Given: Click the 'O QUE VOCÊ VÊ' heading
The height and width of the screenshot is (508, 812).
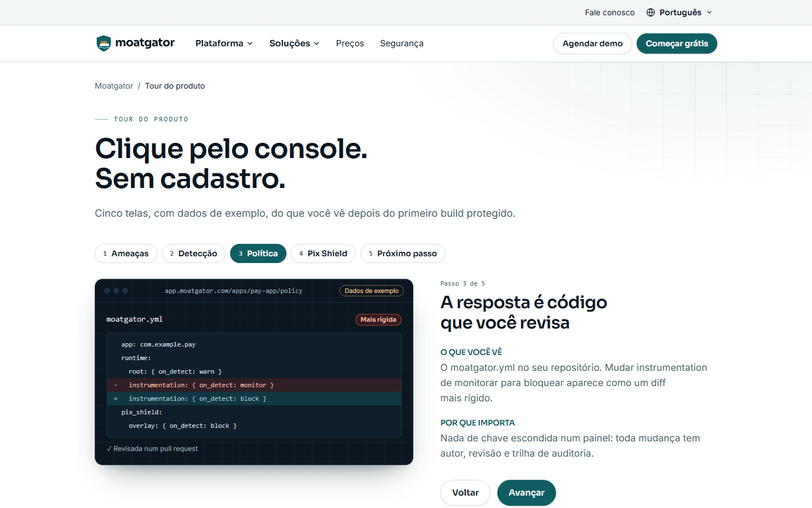Looking at the screenshot, I should (471, 352).
